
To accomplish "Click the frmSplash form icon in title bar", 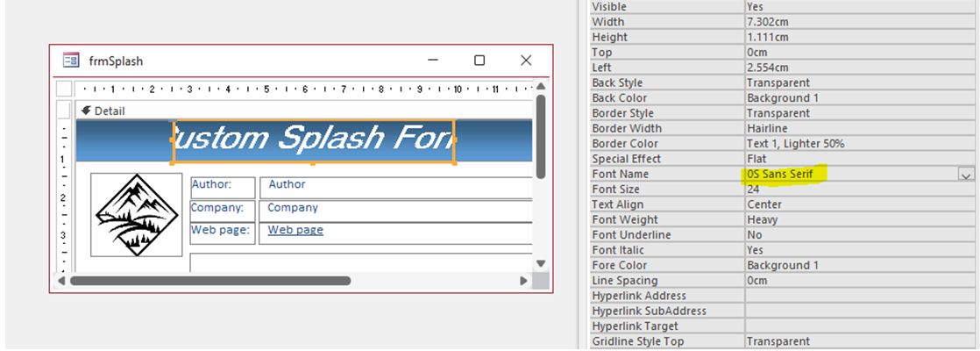I will [71, 60].
